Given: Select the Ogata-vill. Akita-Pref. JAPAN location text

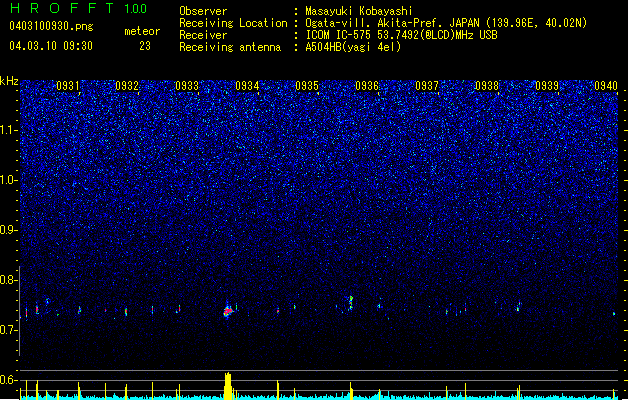Looking at the screenshot, I should [x=446, y=23].
